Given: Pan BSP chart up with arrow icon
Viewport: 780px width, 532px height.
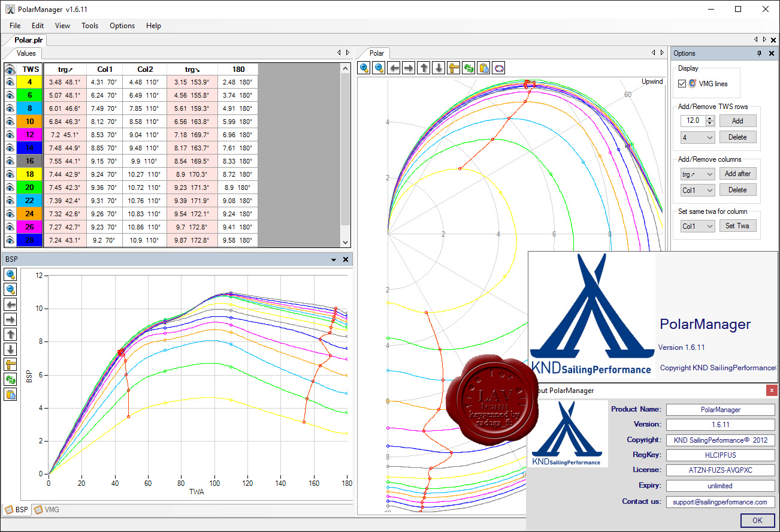Looking at the screenshot, I should [10, 334].
